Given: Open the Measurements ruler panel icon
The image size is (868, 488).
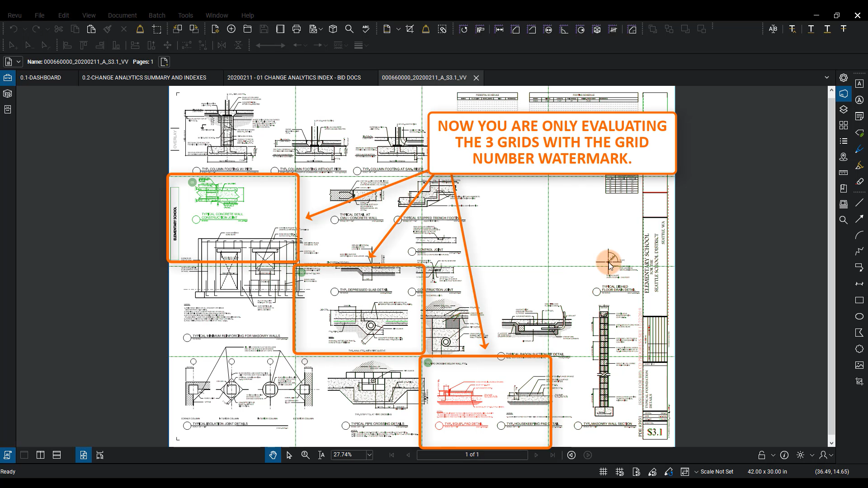Looking at the screenshot, I should [843, 172].
